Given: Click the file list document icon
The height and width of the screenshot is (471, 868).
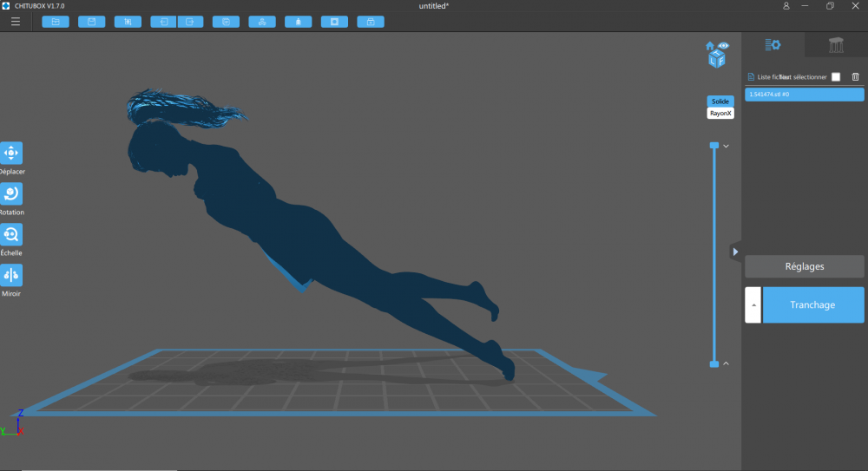Looking at the screenshot, I should point(751,77).
